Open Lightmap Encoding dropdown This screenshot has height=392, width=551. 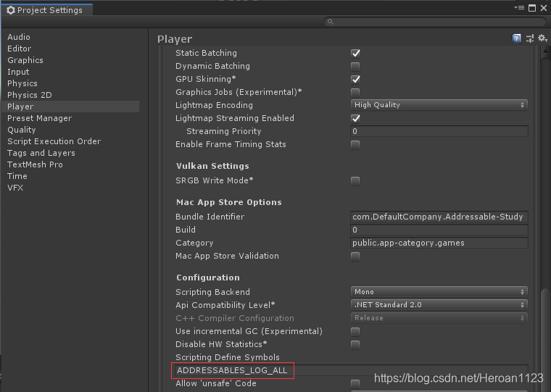point(439,105)
